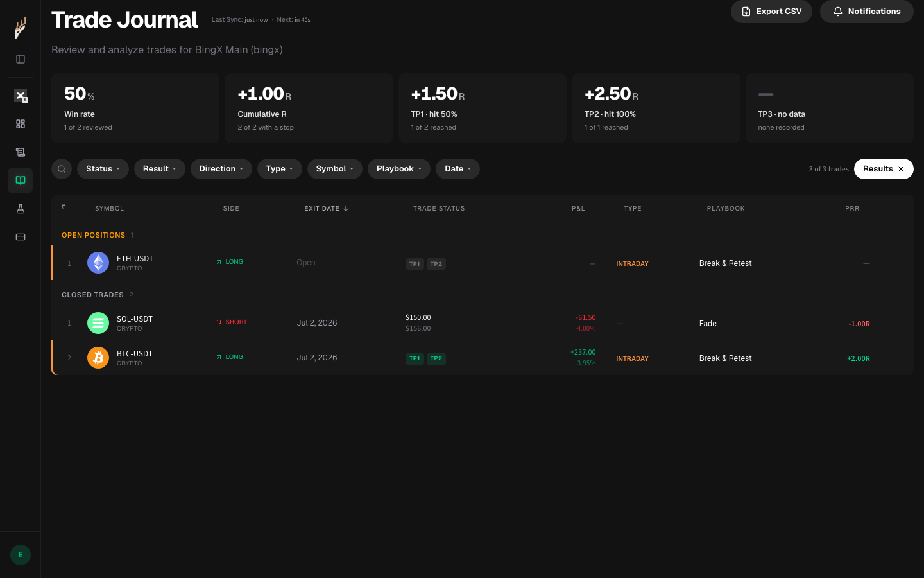This screenshot has width=924, height=578.
Task: Click the Solana coin icon
Action: pos(98,323)
